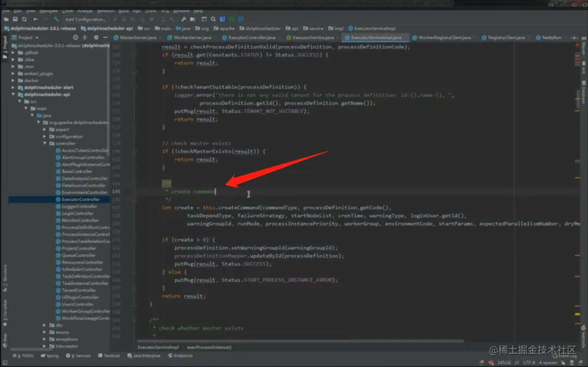Click UTF-8 encoding in status bar
The height and width of the screenshot is (367, 588).
529,363
